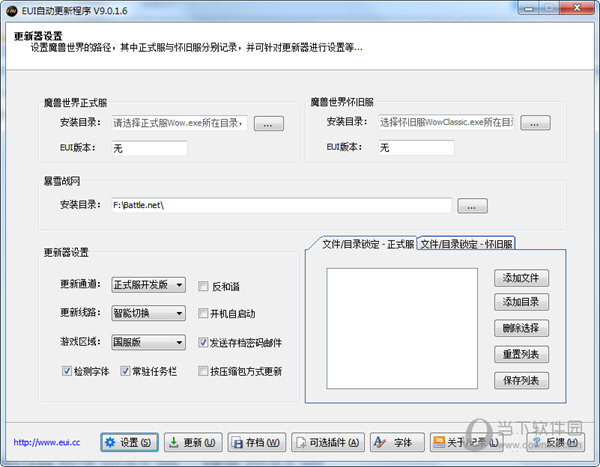Click the empty locked files list box
The width and height of the screenshot is (600, 467).
tap(402, 328)
